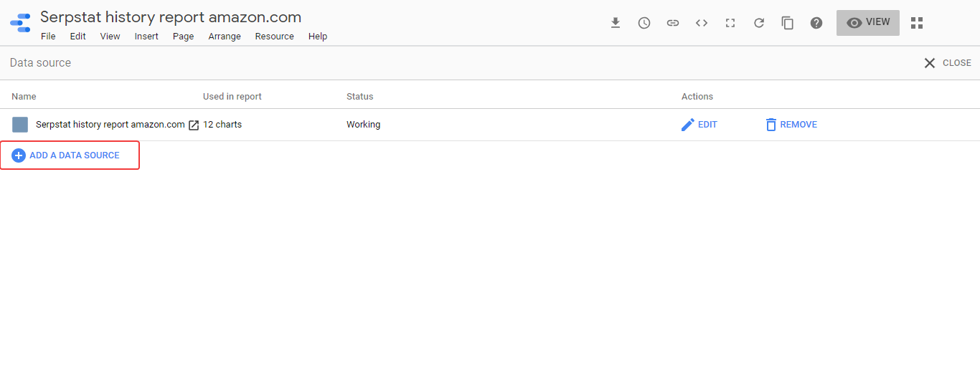Click the Name column header
This screenshot has width=980, height=369.
(x=24, y=97)
